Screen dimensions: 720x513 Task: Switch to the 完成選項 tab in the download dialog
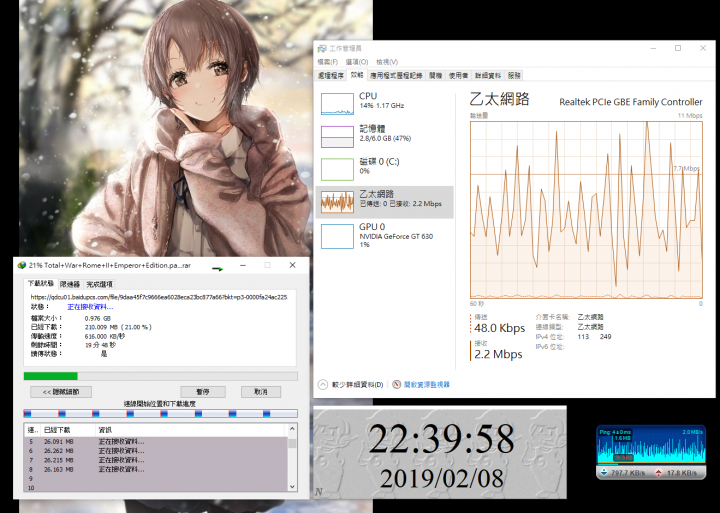pos(99,284)
